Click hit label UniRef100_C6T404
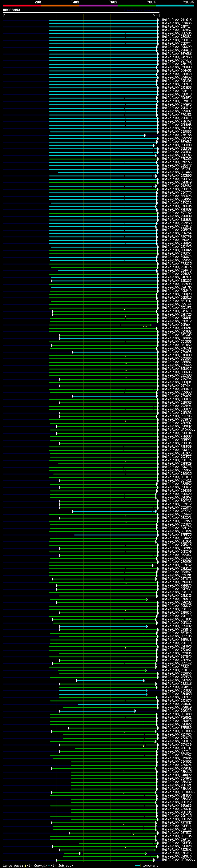The width and height of the screenshot is (197, 868). [177, 386]
